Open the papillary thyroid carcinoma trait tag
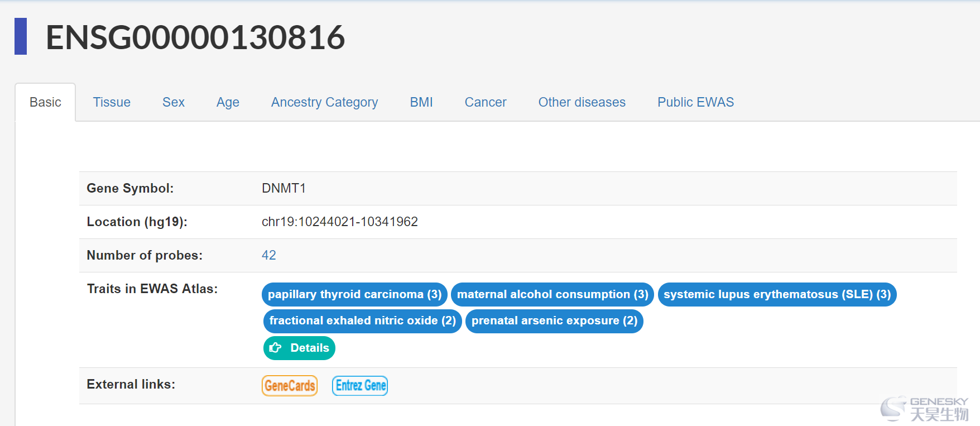Image resolution: width=980 pixels, height=426 pixels. click(x=354, y=294)
